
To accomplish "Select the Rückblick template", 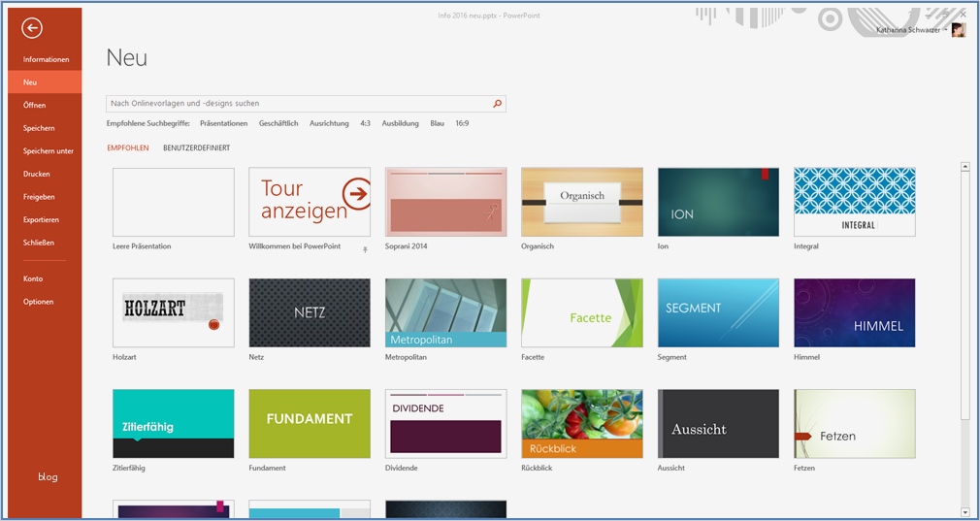I will coord(582,424).
